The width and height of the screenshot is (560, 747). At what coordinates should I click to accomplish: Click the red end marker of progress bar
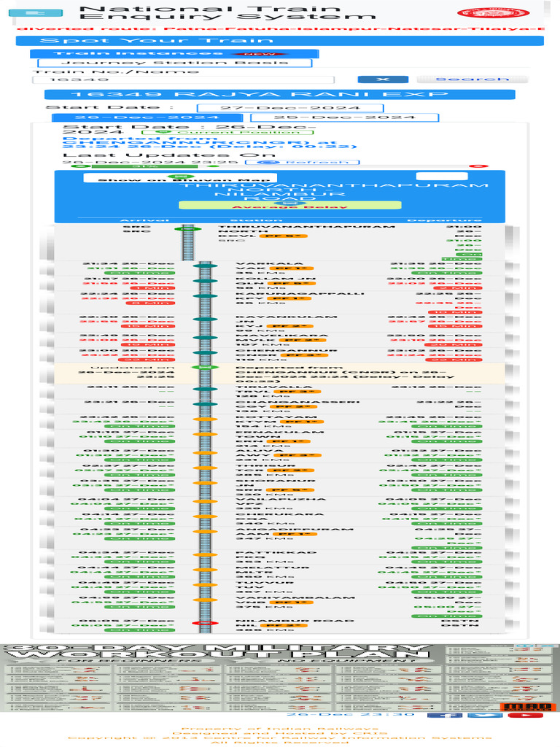(478, 166)
